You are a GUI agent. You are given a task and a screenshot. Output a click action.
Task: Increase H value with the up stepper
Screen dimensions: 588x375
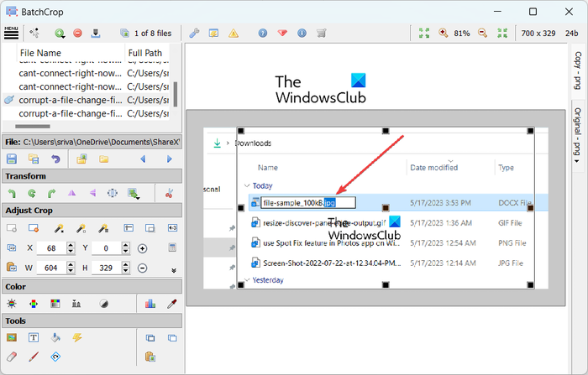[x=126, y=264]
